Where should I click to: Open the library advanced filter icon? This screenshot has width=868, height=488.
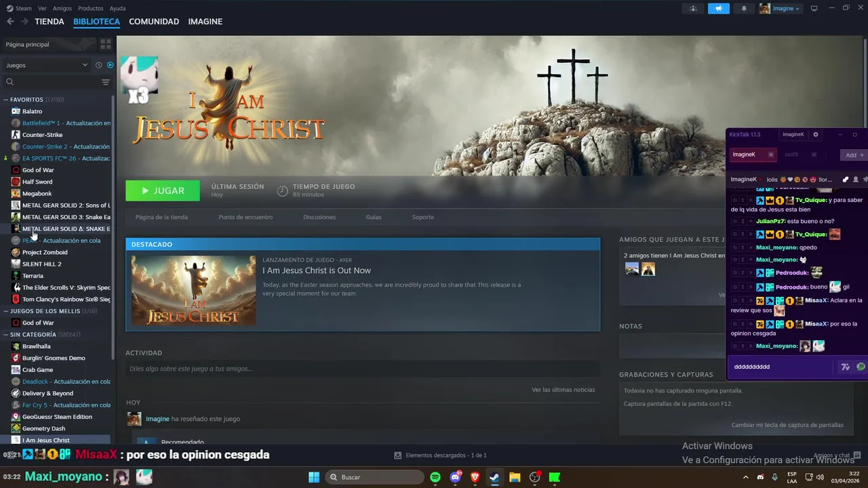[106, 82]
